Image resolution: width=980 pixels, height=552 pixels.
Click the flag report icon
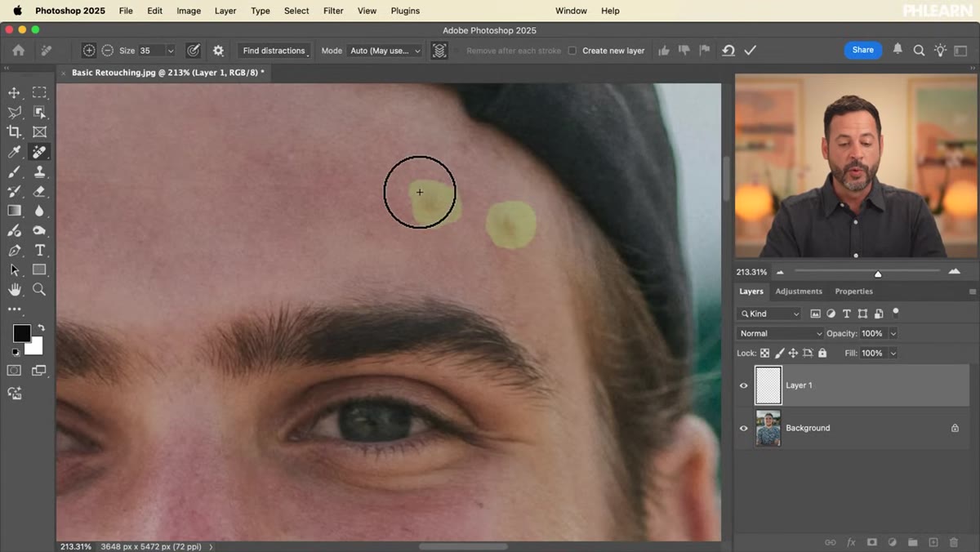(704, 51)
